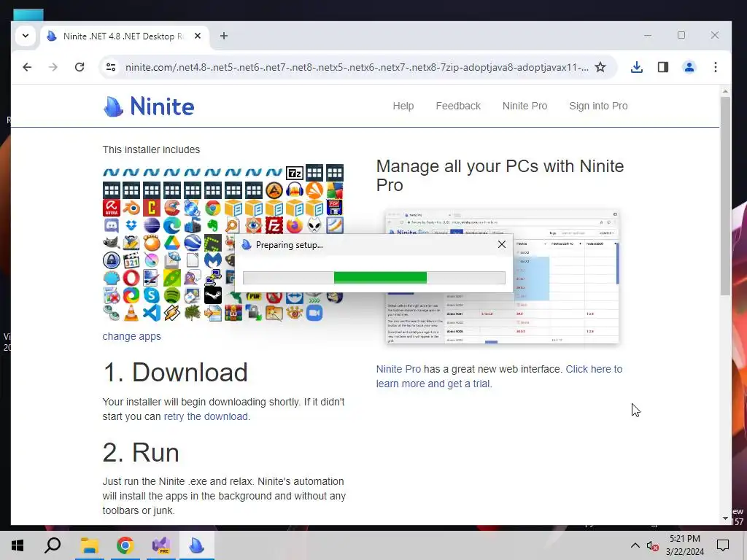Bookmark this page with the star
The width and height of the screenshot is (747, 560).
click(x=600, y=67)
